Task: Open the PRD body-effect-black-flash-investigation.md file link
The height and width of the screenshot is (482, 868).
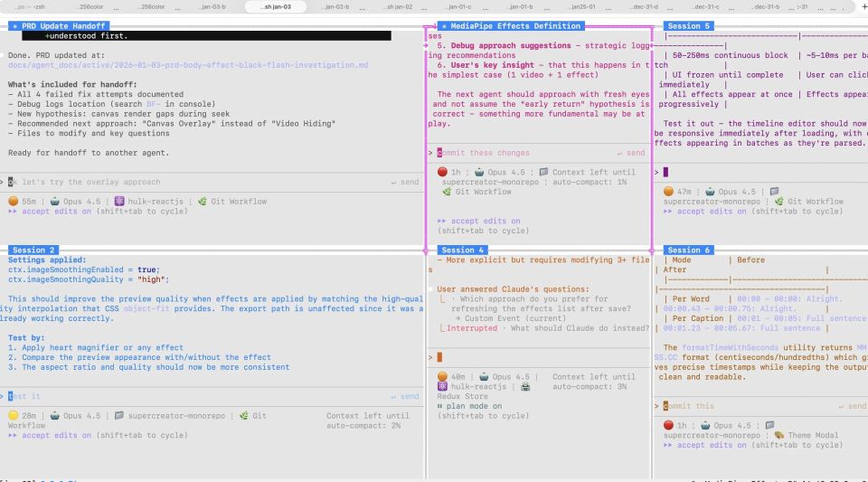Action: coord(188,65)
